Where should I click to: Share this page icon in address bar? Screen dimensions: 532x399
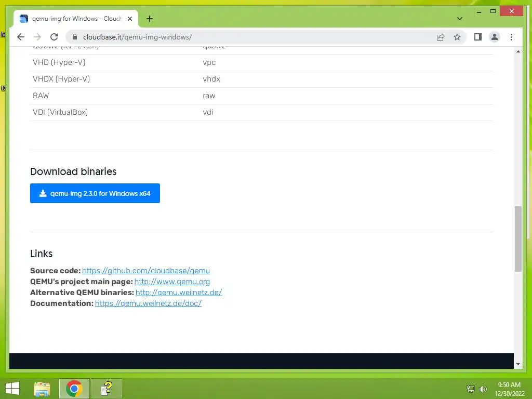coord(441,37)
